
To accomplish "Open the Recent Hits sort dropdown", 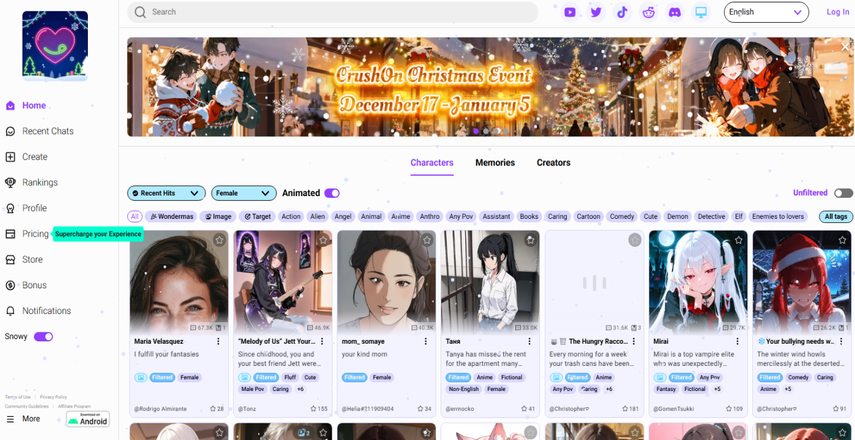I will tap(166, 193).
